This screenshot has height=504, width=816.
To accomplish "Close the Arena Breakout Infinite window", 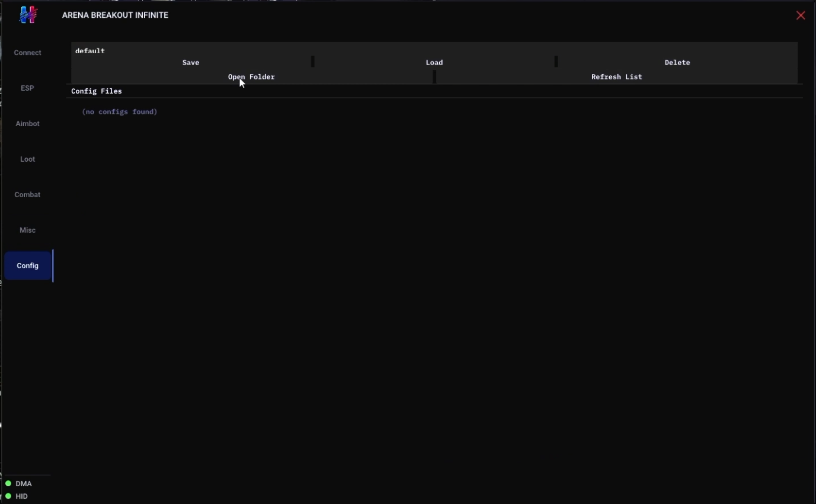I will point(801,15).
